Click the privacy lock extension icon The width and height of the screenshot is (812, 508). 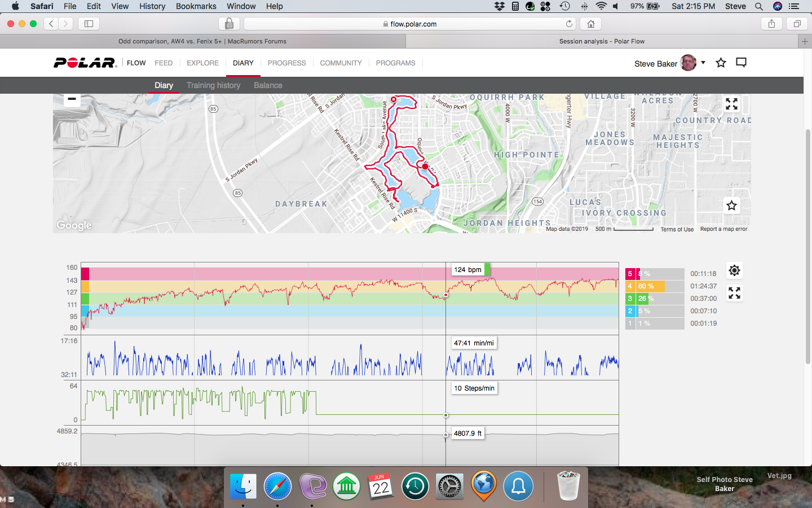229,24
